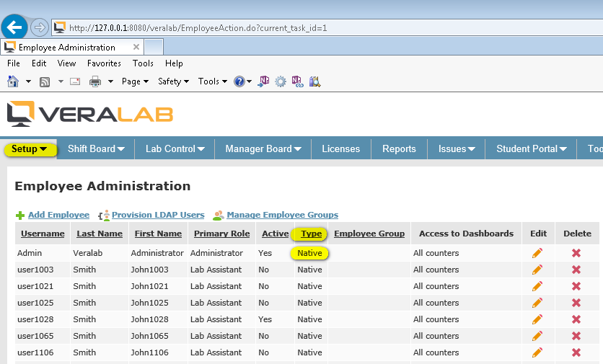
Task: Click the user1028 username cell
Action: 35,319
